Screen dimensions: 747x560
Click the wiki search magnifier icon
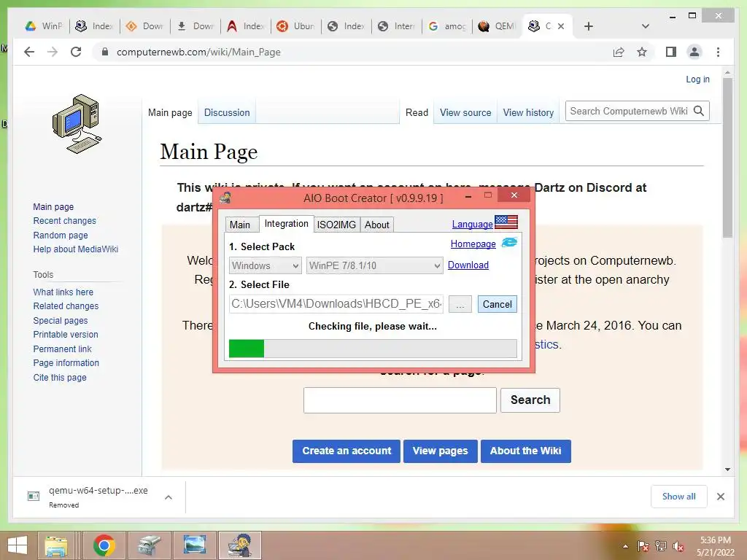698,111
